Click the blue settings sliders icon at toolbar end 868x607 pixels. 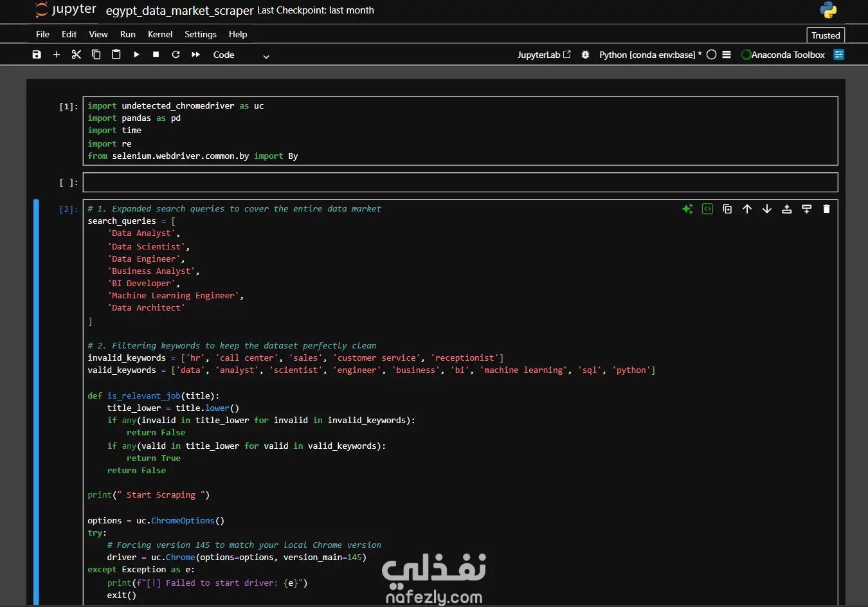pos(839,55)
